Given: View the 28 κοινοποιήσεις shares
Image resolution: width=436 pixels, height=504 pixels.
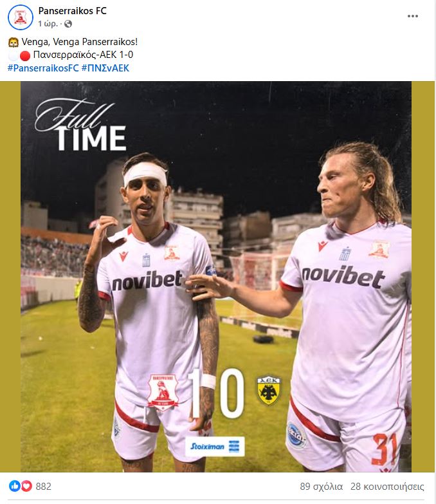Looking at the screenshot, I should pyautogui.click(x=387, y=487).
